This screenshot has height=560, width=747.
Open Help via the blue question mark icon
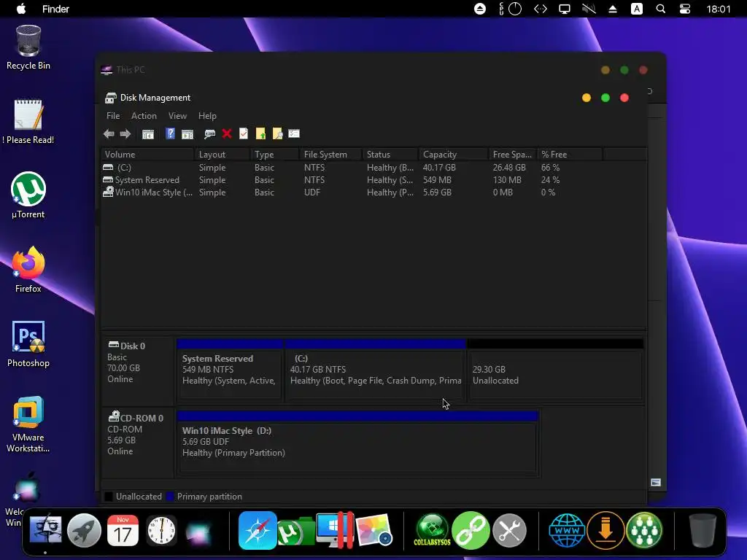click(170, 133)
